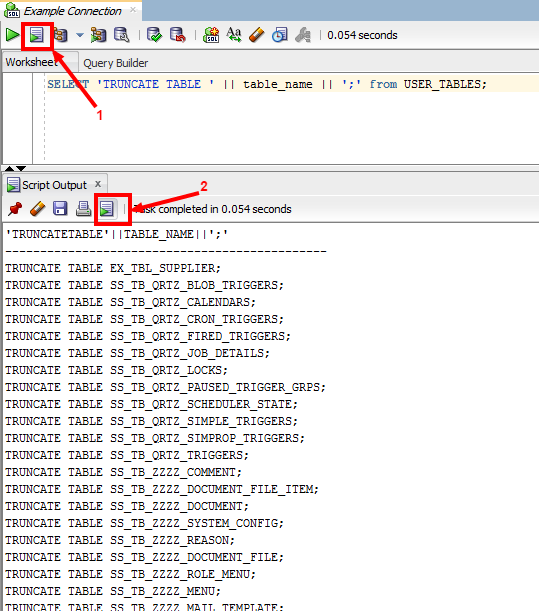Switch to the Query Builder tab
The image size is (539, 611).
pyautogui.click(x=116, y=63)
